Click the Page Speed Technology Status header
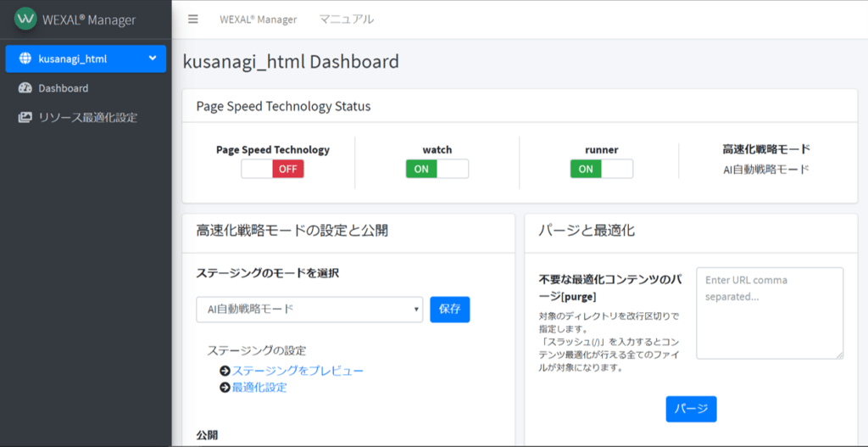The image size is (868, 447). (x=283, y=106)
